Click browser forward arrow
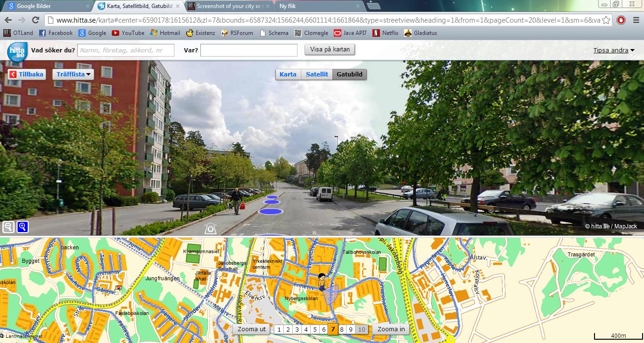This screenshot has width=644, height=343. point(22,20)
